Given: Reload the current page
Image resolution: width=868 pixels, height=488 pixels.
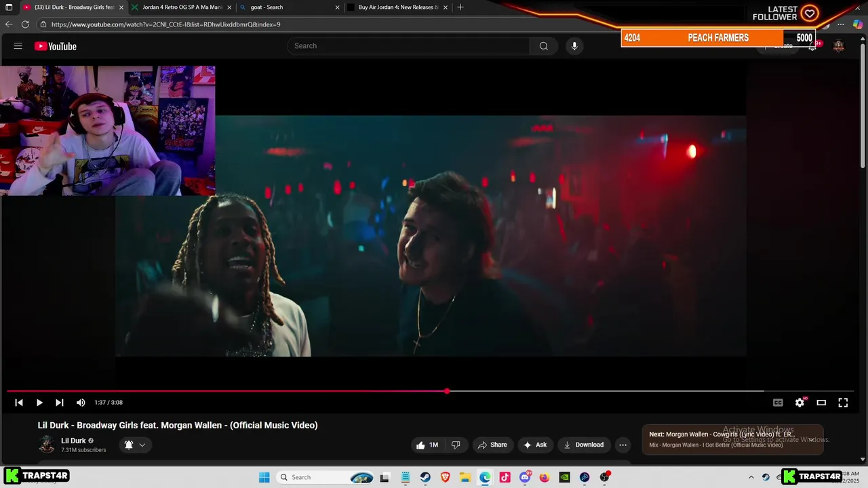Looking at the screenshot, I should (25, 24).
